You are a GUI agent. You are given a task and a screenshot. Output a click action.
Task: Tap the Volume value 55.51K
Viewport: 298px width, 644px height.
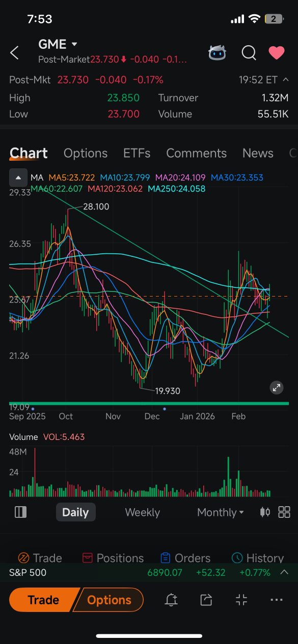tap(273, 114)
